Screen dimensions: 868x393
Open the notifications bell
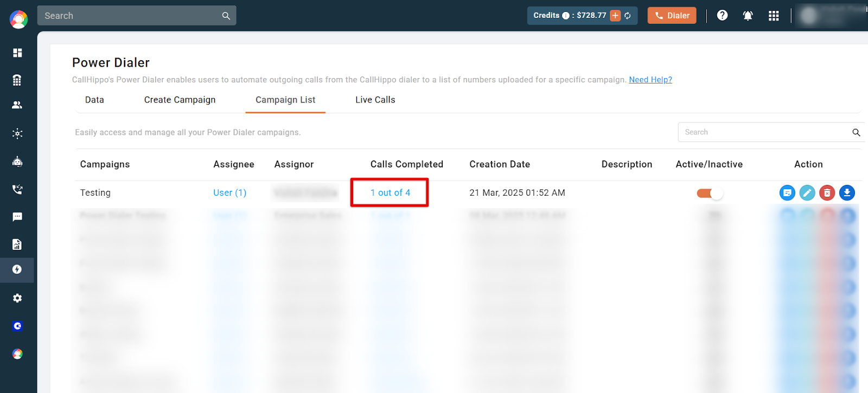tap(748, 16)
